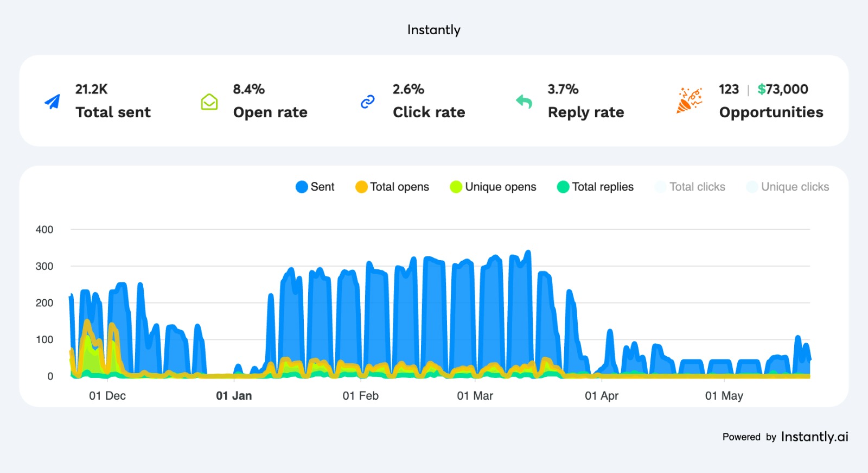Viewport: 868px width, 473px height.
Task: Click the 3.7% Reply rate stat
Action: (x=563, y=89)
